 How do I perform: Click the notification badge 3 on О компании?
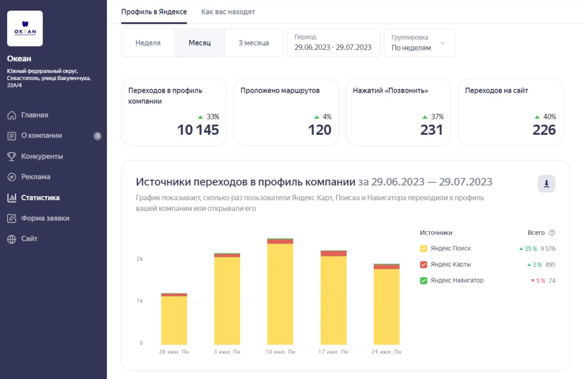coord(97,136)
